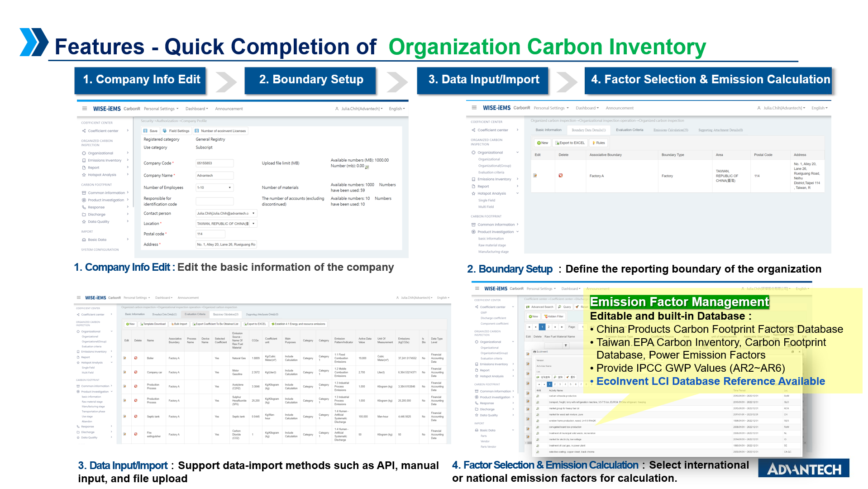Click Export to EXCEL in Boundary Setup toolbar
The height and width of the screenshot is (489, 868).
570,143
